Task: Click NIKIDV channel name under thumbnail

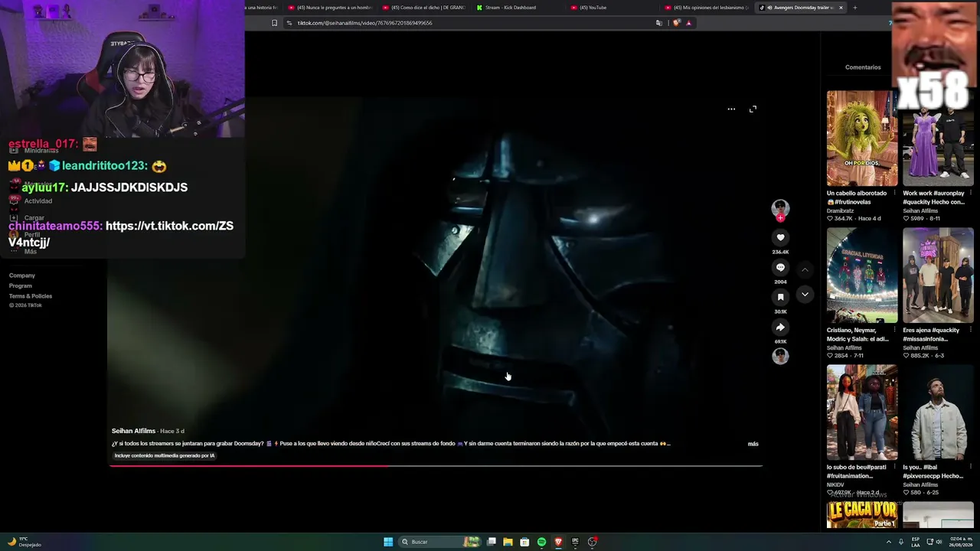Action: (835, 484)
